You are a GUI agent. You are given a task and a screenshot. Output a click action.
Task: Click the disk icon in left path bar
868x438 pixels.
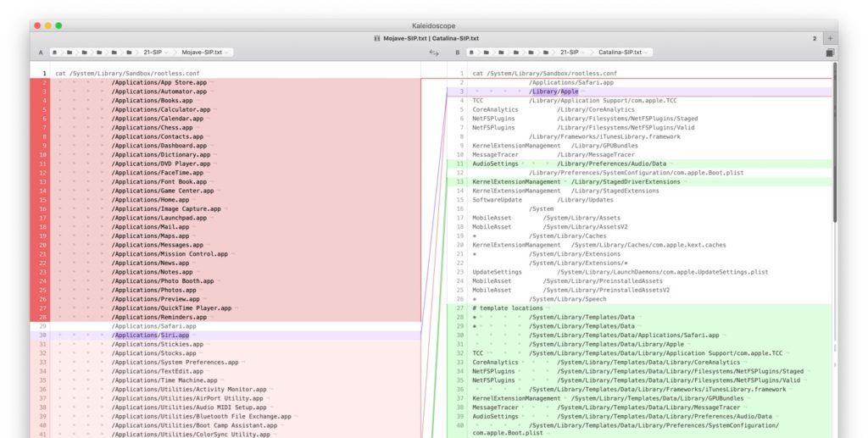click(x=56, y=53)
